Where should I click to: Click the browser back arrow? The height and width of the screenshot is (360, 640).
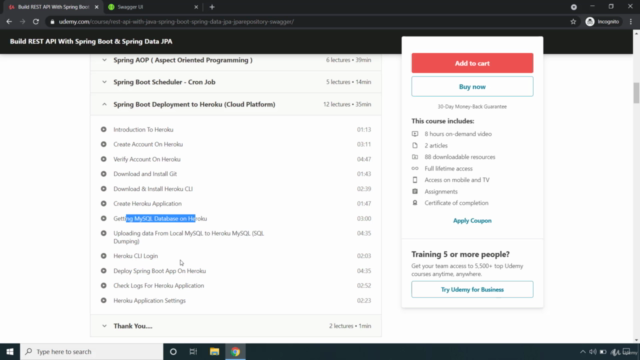[9, 22]
